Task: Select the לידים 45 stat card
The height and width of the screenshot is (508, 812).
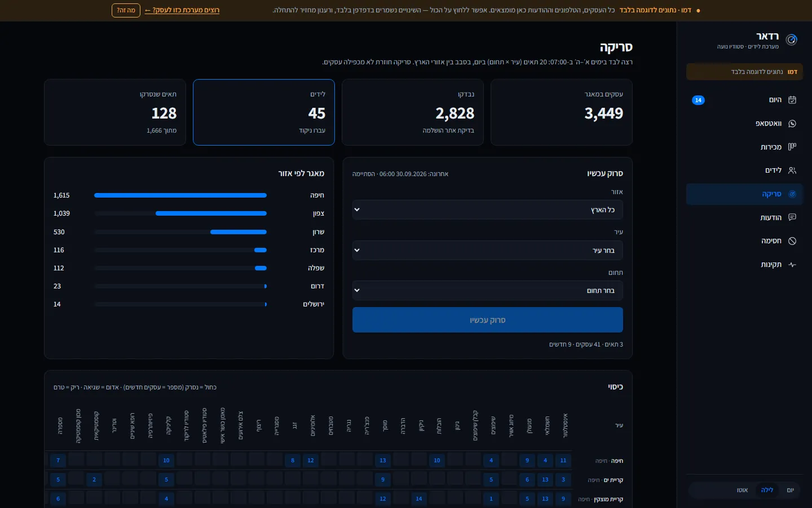Action: coord(264,112)
